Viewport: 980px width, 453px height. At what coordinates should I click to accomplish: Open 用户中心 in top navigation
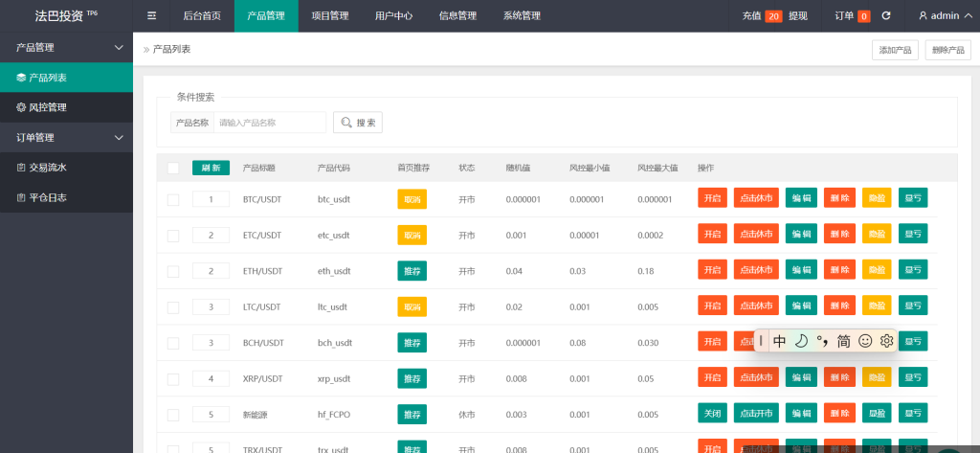(x=393, y=15)
